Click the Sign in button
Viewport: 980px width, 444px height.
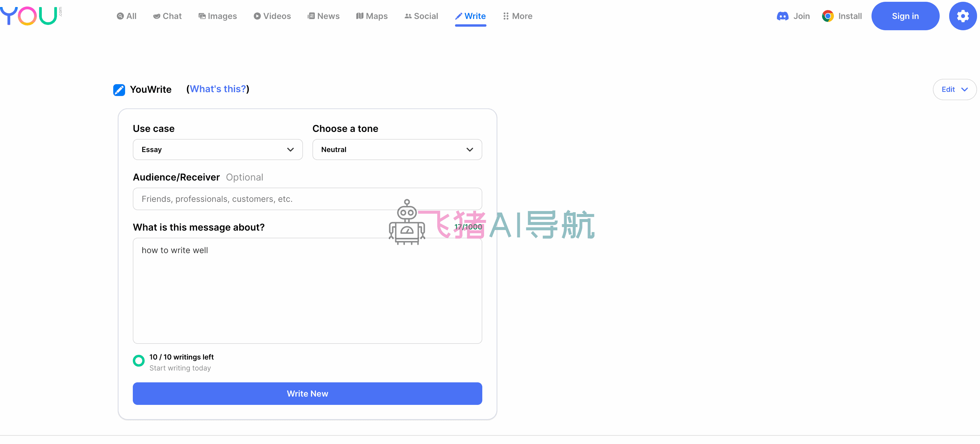(905, 16)
